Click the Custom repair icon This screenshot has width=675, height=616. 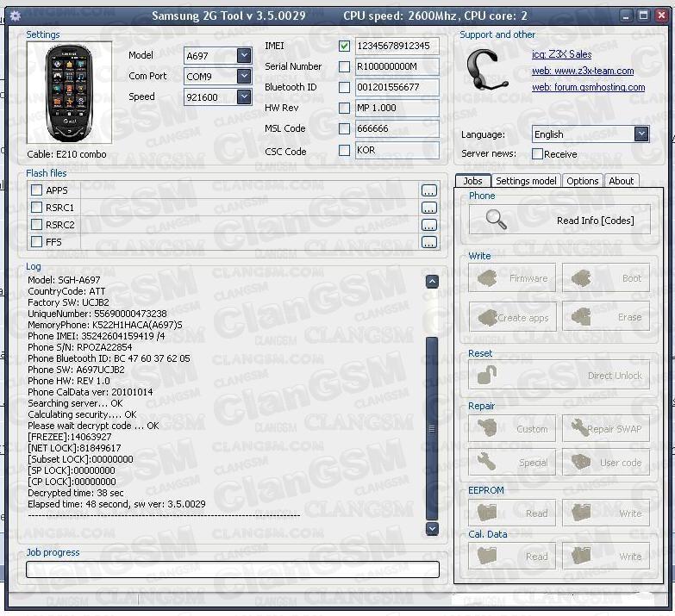[x=487, y=428]
